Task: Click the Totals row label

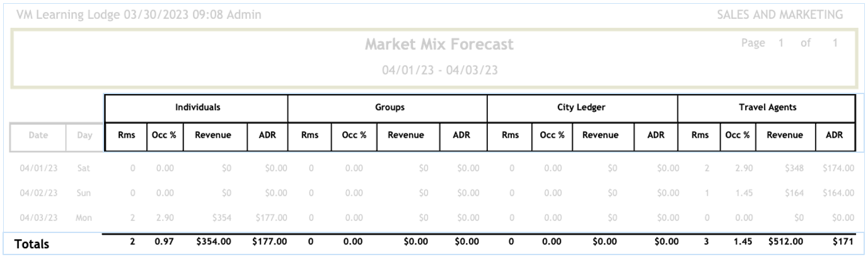Action: 32,243
